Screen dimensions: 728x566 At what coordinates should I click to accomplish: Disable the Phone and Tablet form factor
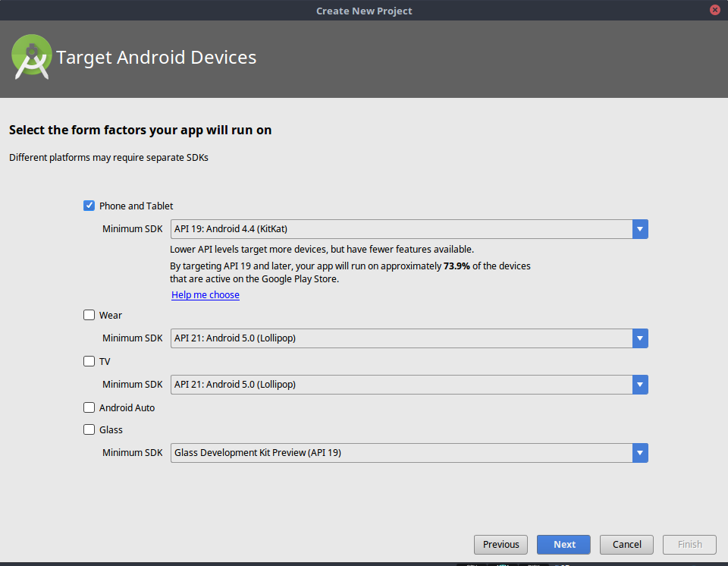click(x=89, y=205)
